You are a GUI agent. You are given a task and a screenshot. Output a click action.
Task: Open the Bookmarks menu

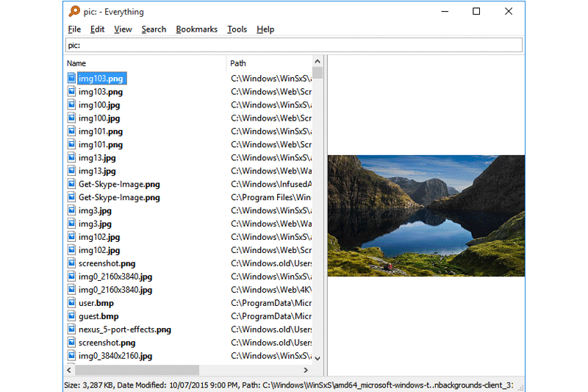(x=196, y=29)
